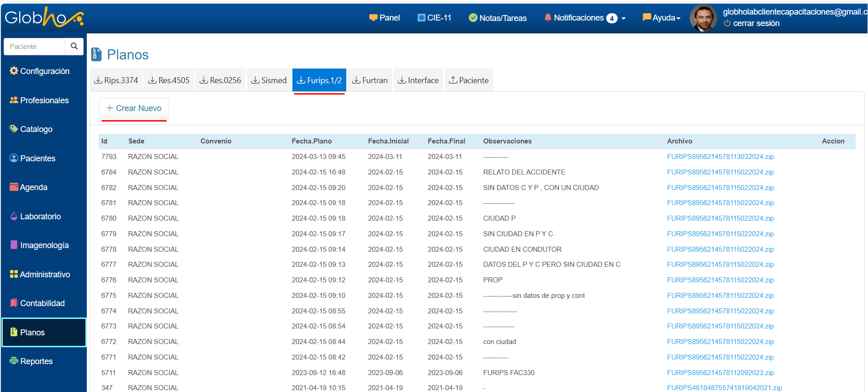Open the Agenda calendar icon
The width and height of the screenshot is (868, 392).
click(14, 187)
